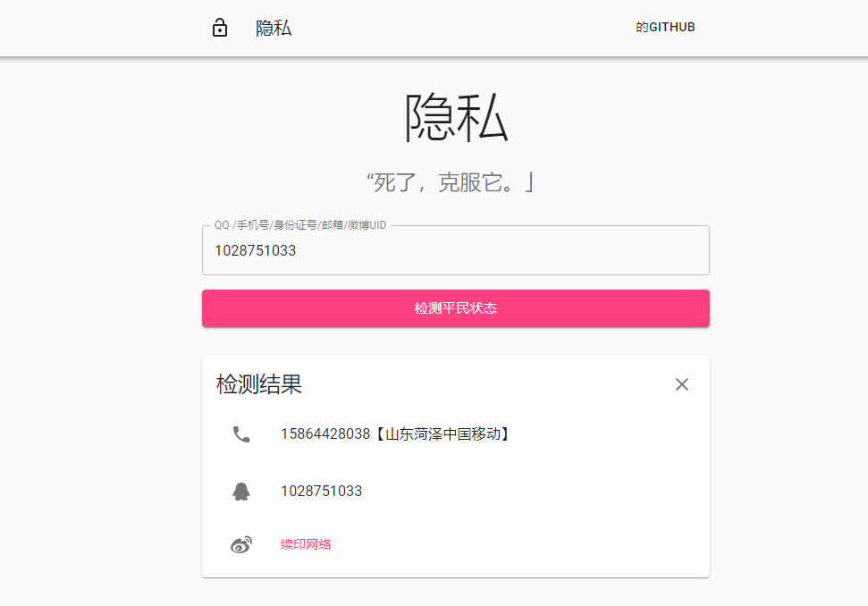Click the quoted subtitle 死了，克服它
The height and width of the screenshot is (606, 868).
coord(450,182)
